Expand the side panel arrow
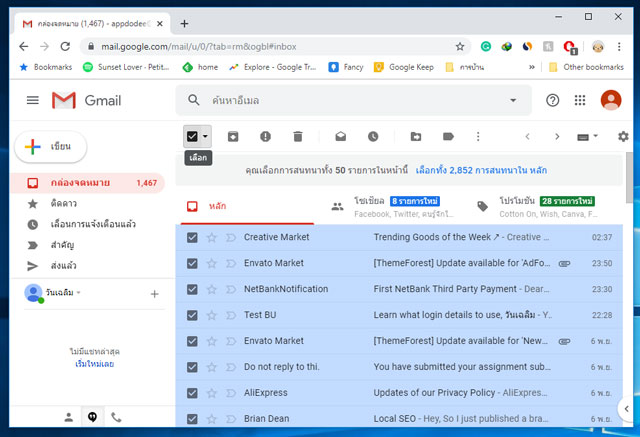The image size is (640, 437). (626, 408)
